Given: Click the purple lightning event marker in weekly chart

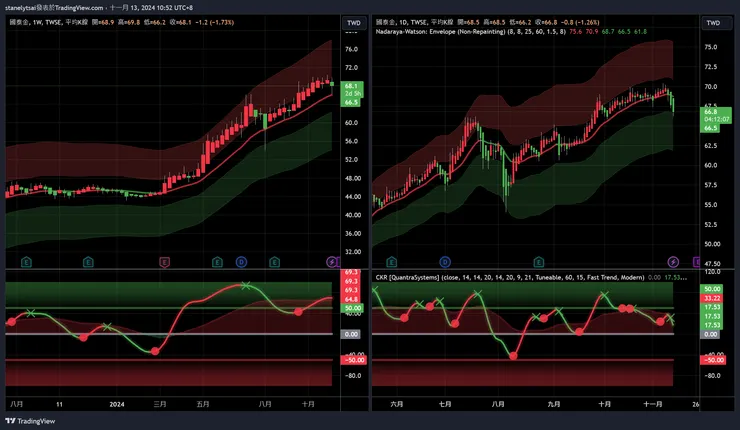Looking at the screenshot, I should [x=332, y=262].
